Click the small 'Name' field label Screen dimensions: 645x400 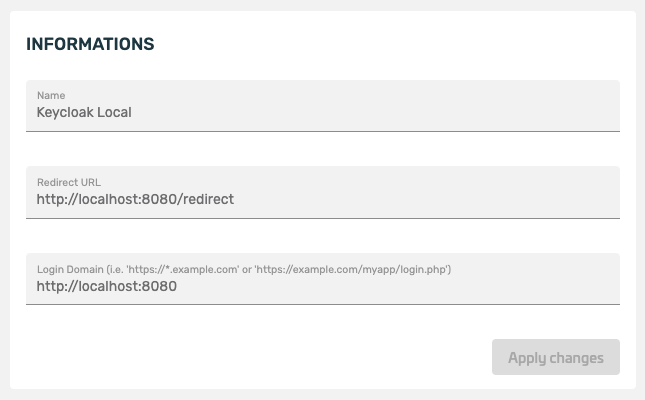(51, 96)
